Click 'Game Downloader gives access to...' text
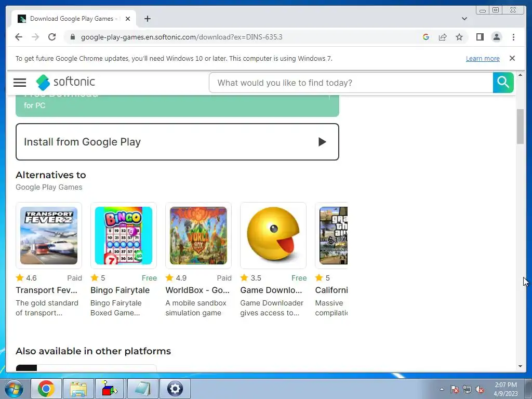Screen dimensions: 532x399 coord(272,308)
